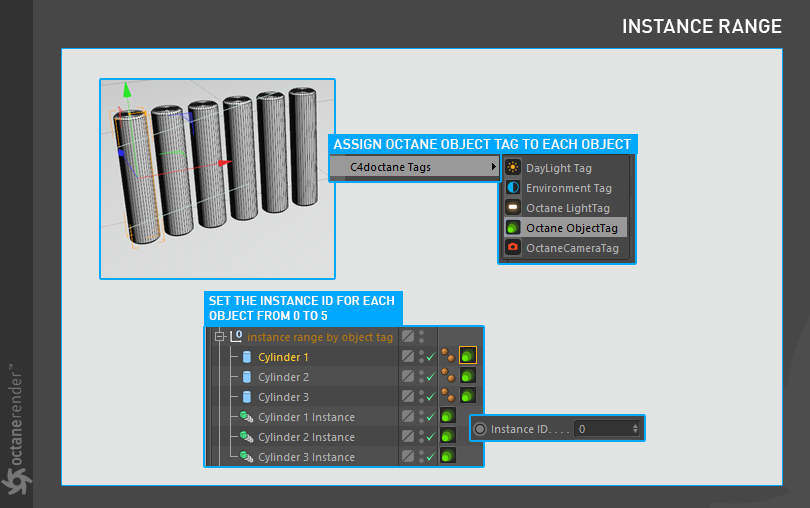Choose Octane ObjectTag from the submenu
810x508 pixels.
(566, 228)
